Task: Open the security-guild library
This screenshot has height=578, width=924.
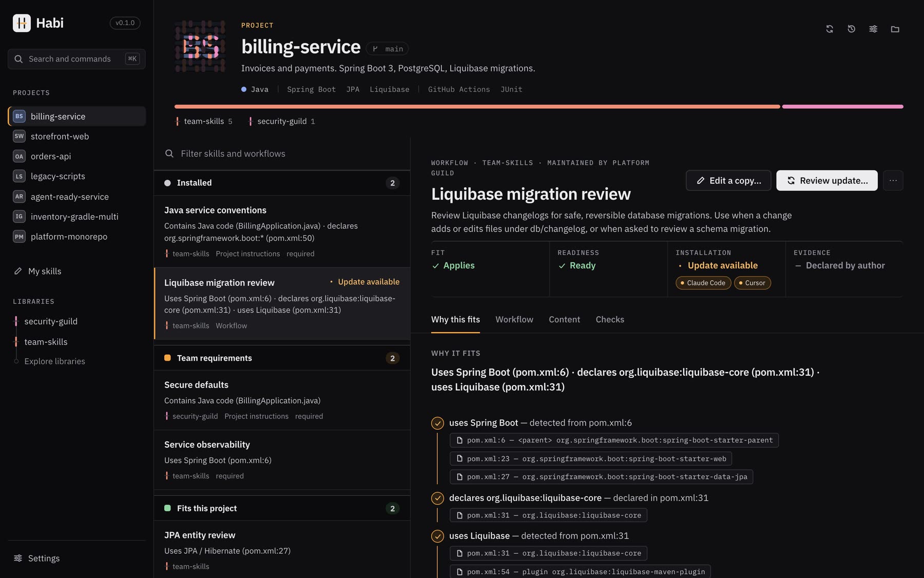Action: (51, 321)
